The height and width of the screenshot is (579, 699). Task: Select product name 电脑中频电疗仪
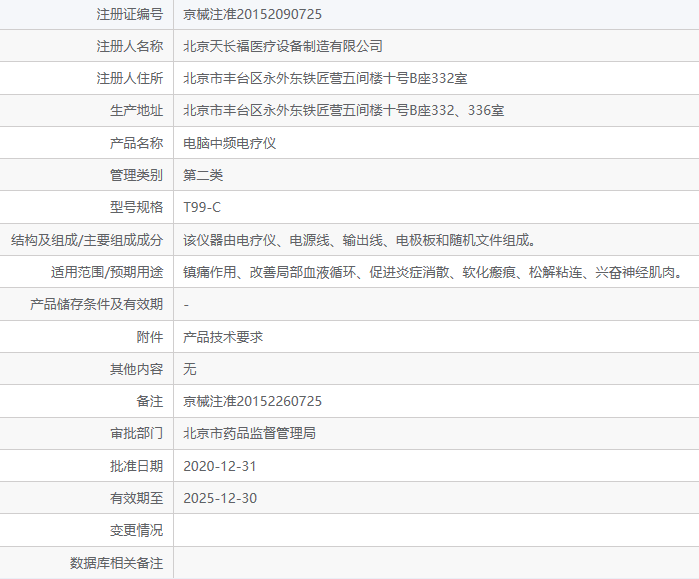click(x=229, y=143)
